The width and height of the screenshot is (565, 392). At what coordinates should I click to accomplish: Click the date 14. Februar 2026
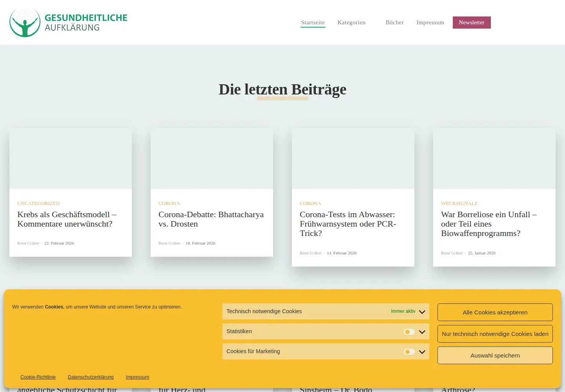point(342,253)
